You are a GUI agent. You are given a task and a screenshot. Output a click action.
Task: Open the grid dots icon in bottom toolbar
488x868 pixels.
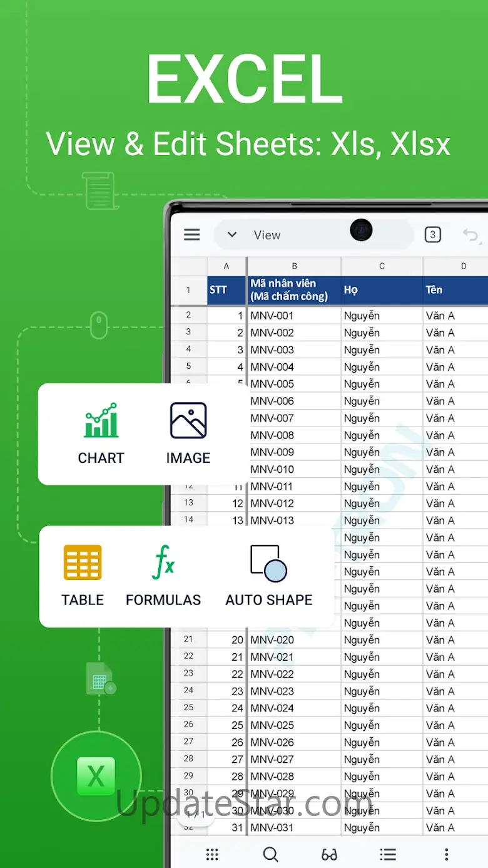[x=212, y=854]
